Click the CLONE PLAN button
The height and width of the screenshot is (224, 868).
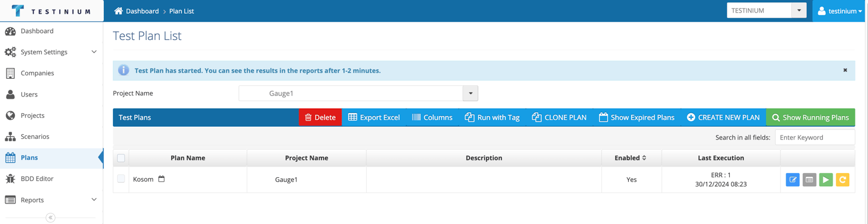point(559,117)
